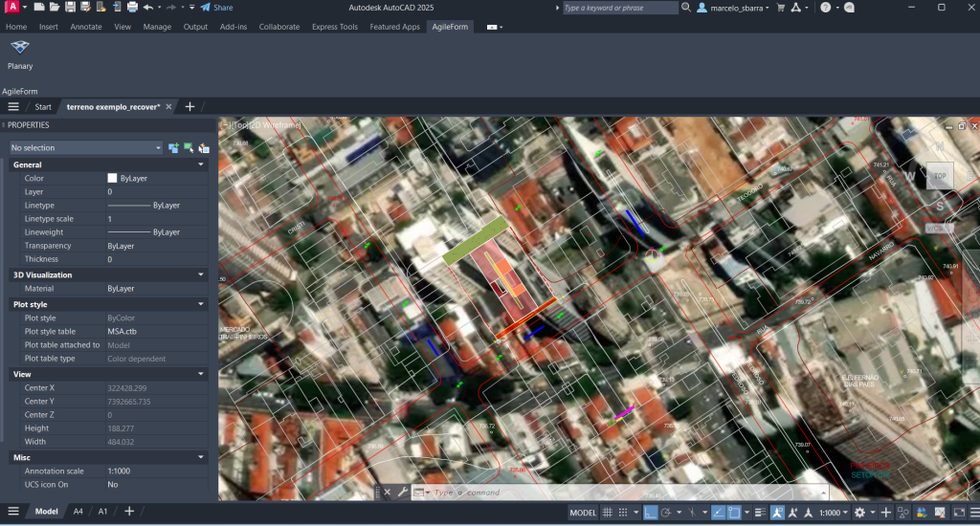This screenshot has width=980, height=526.
Task: Click the Quick Select icon in Properties
Action: click(204, 148)
